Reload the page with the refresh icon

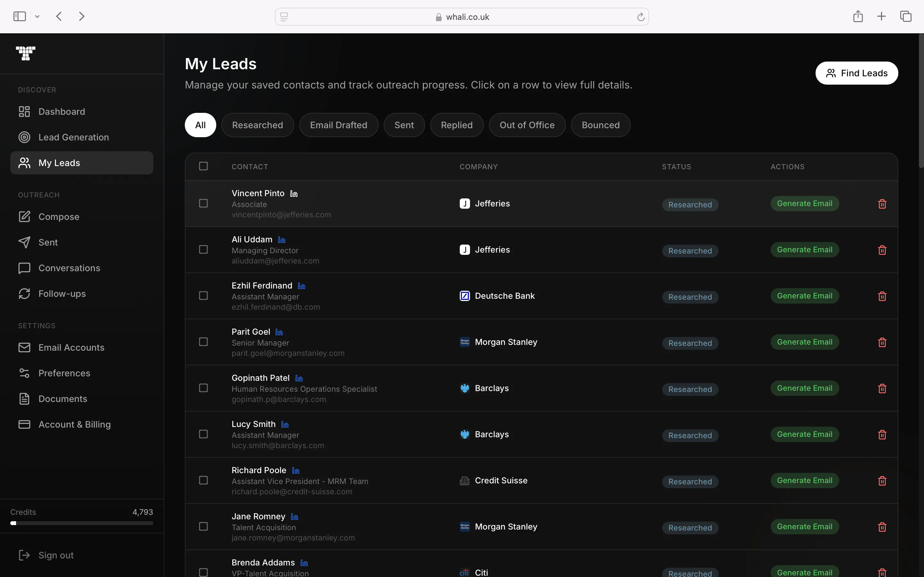[641, 17]
